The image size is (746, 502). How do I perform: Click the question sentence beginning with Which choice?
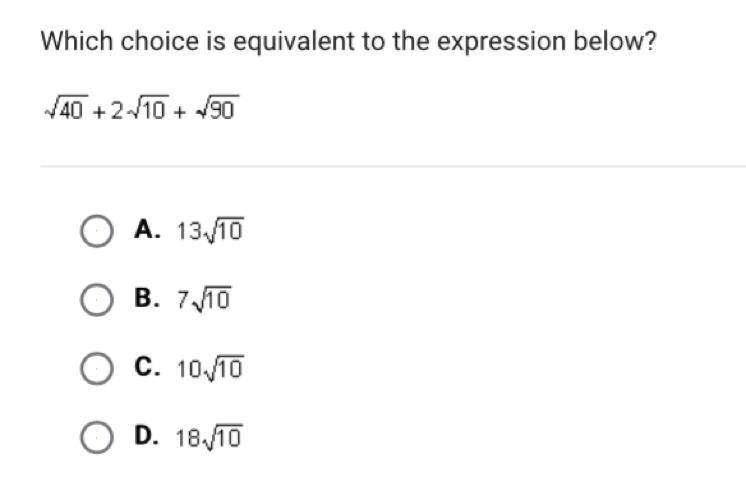[x=347, y=45]
